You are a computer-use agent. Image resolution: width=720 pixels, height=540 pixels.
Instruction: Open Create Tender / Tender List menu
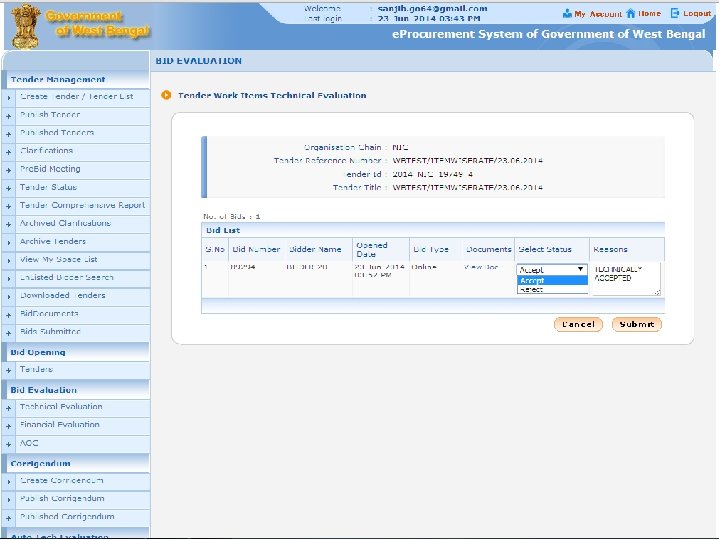coord(77,96)
